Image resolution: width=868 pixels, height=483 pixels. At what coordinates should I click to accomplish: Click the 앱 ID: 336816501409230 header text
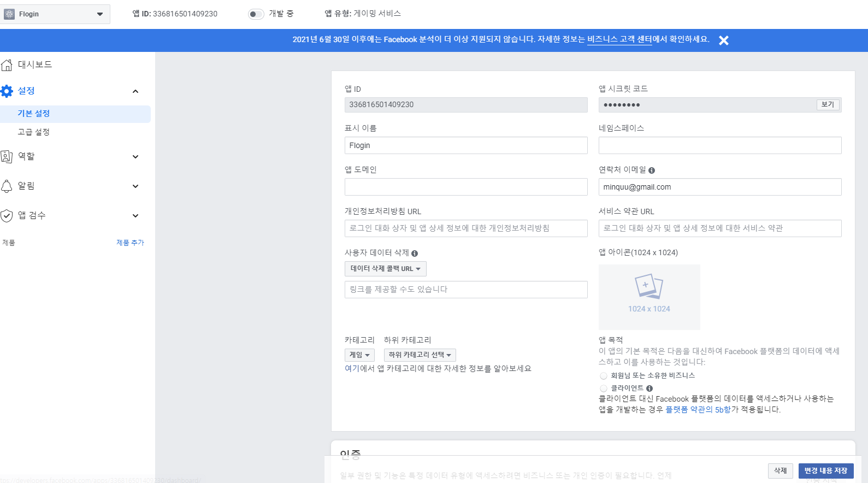[175, 14]
